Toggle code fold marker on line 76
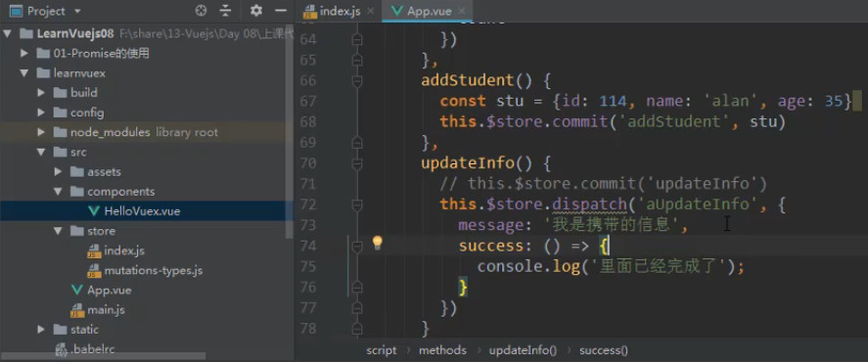 (357, 288)
